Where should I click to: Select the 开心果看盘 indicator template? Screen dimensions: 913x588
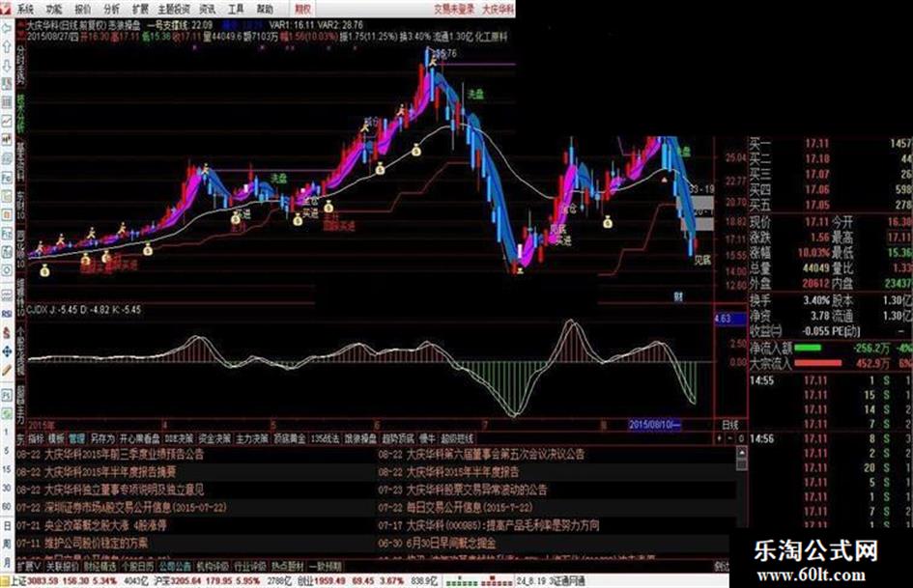(140, 438)
